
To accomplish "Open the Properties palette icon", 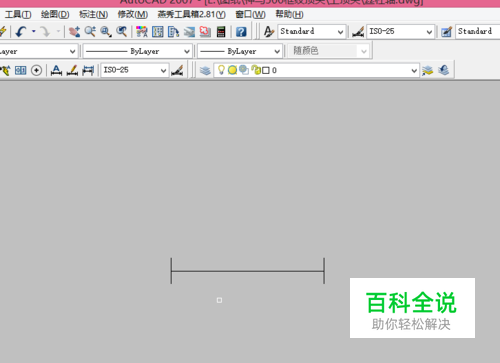I will pos(142,32).
